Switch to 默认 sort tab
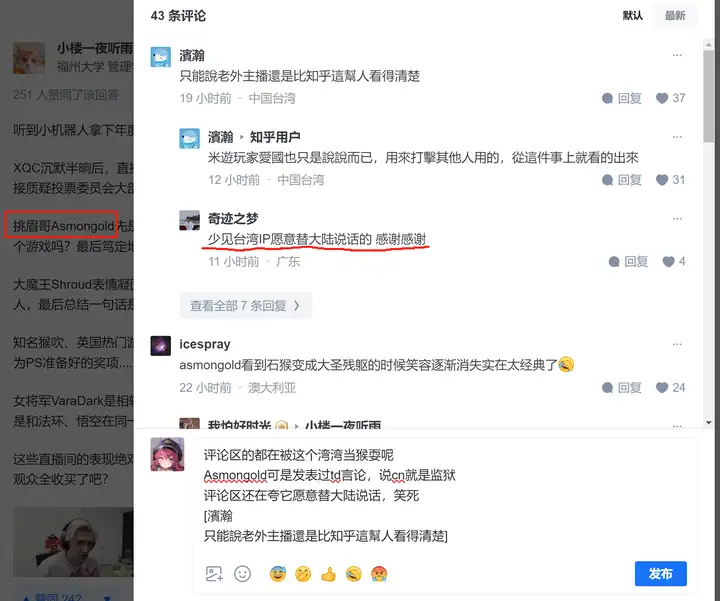Image resolution: width=720 pixels, height=601 pixels. 633,16
